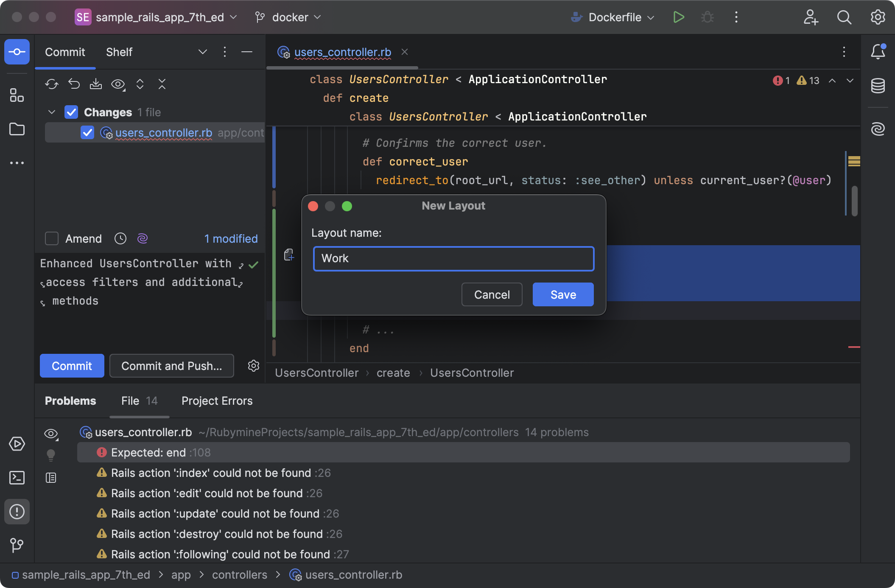895x588 pixels.
Task: Open the Notifications bell
Action: (878, 52)
